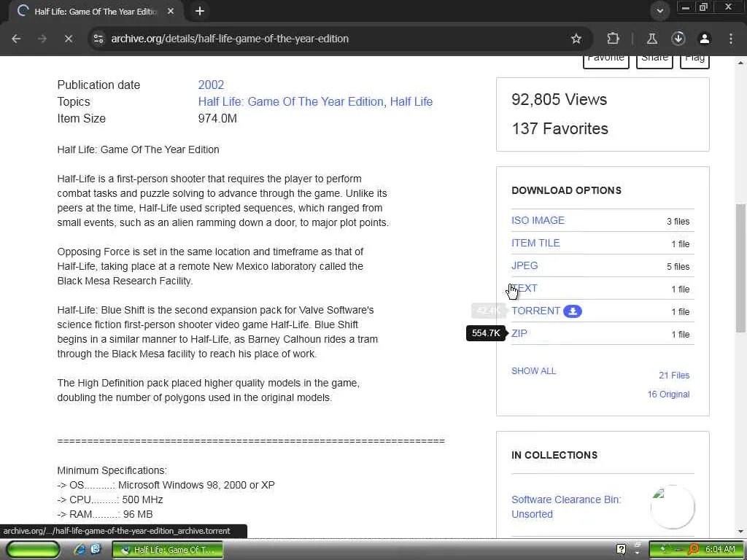The height and width of the screenshot is (560, 747).
Task: Select the Half Life browser tab
Action: click(96, 12)
